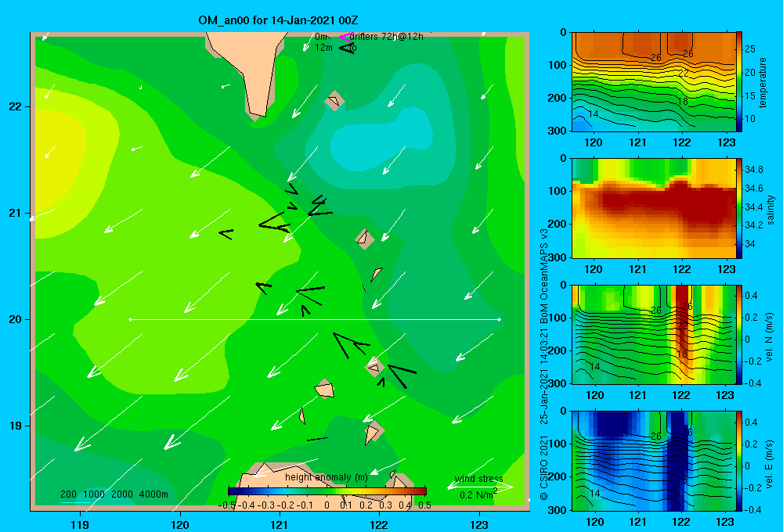Click the east endpoint of the 20°N transect line
783x532 pixels.
(x=500, y=319)
